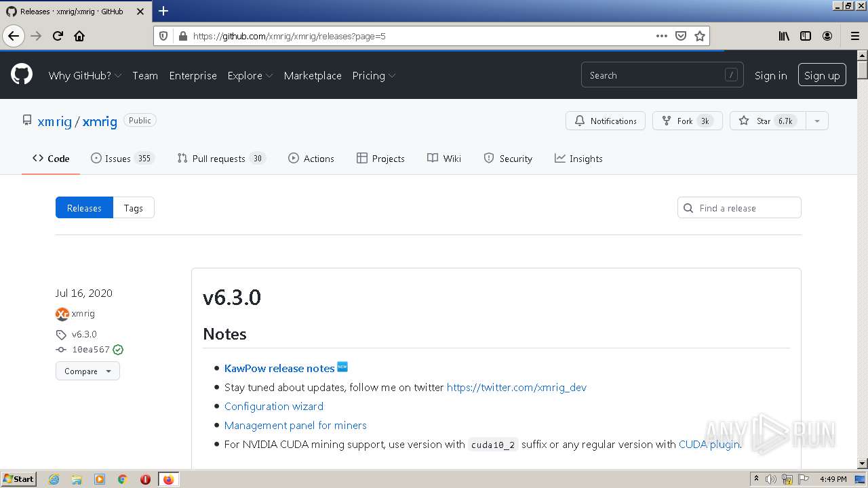Screen dimensions: 868x488
Task: Show site security info via the padlock icon
Action: [182, 36]
